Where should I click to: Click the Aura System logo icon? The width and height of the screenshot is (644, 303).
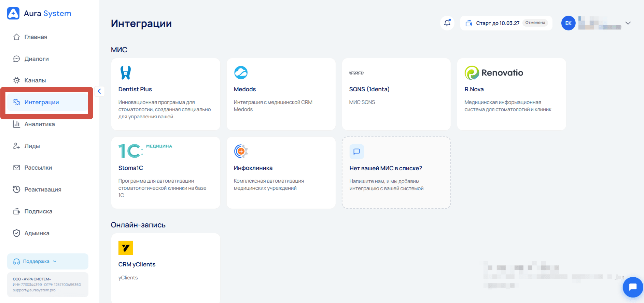click(x=13, y=13)
